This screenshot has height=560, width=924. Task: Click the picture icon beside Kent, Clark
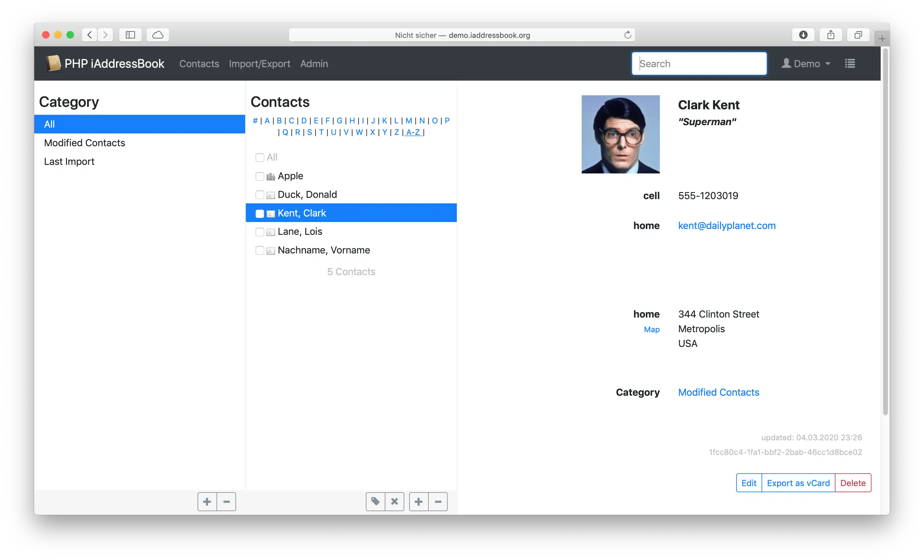click(271, 214)
